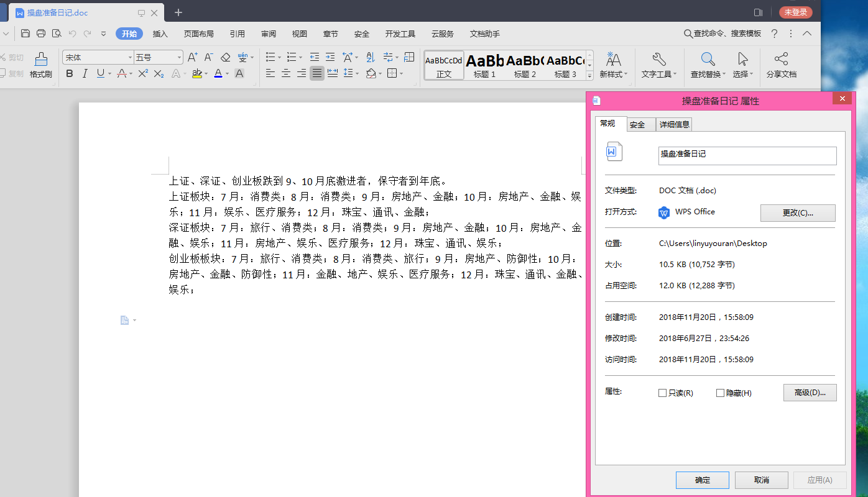
Task: Toggle the Read-only (只读) checkbox
Action: click(663, 393)
